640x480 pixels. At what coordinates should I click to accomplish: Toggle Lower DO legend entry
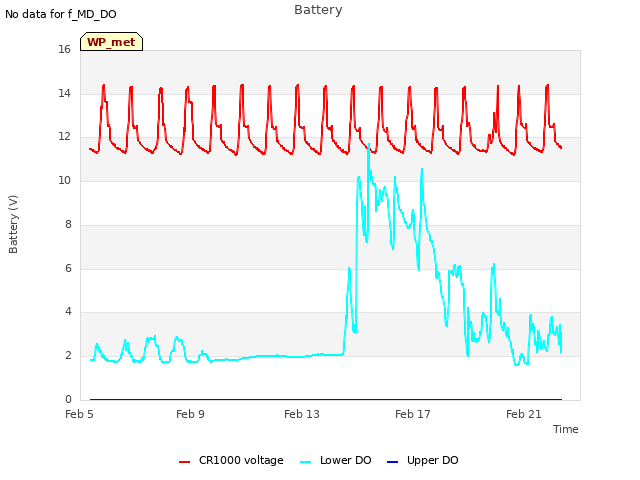[x=336, y=460]
